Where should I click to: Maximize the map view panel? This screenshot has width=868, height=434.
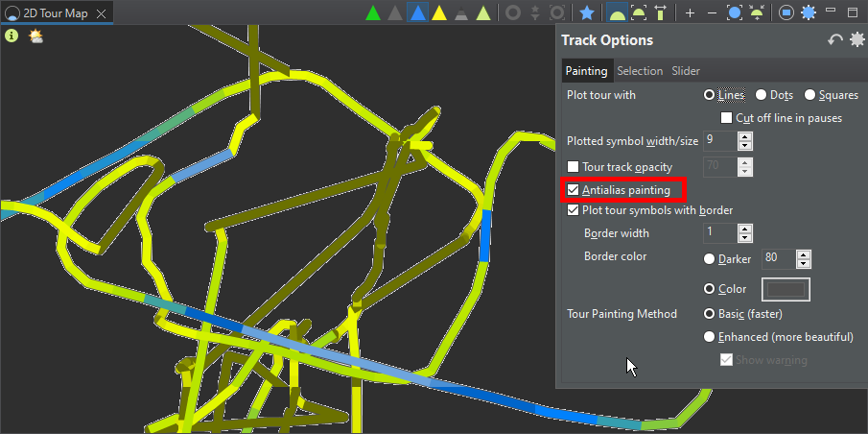[853, 12]
